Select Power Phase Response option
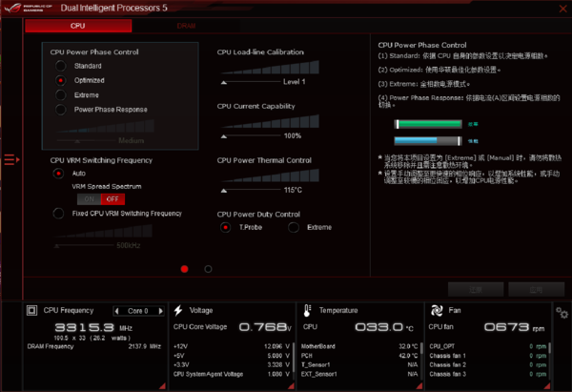The image size is (572, 392). pyautogui.click(x=61, y=110)
